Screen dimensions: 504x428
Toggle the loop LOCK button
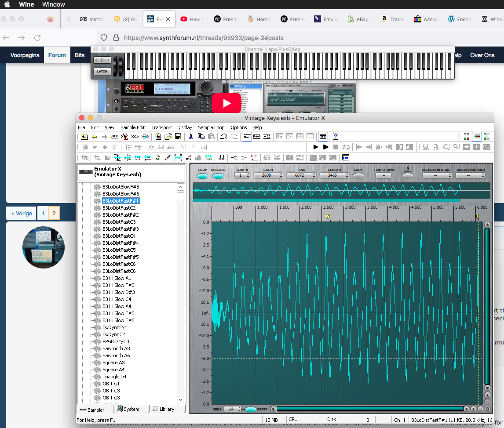coord(358,176)
